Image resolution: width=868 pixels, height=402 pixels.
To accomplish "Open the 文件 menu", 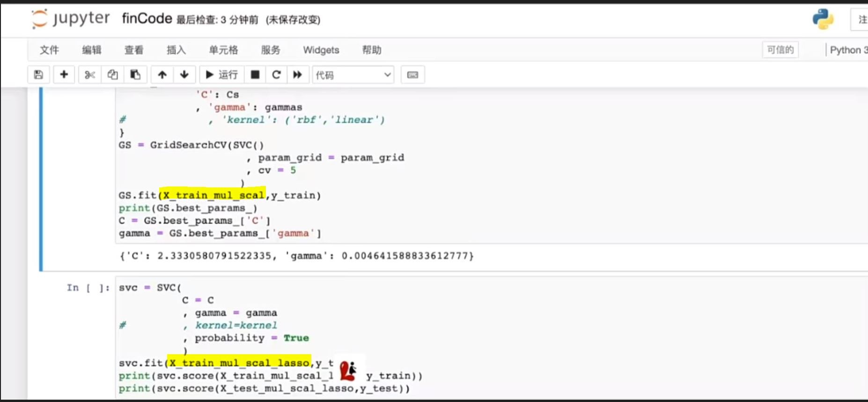I will click(x=49, y=50).
